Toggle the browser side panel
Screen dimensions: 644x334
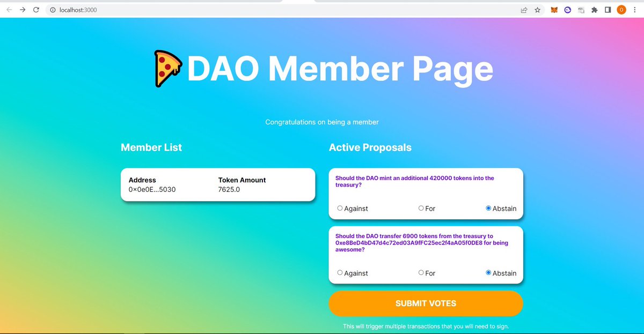pyautogui.click(x=608, y=10)
